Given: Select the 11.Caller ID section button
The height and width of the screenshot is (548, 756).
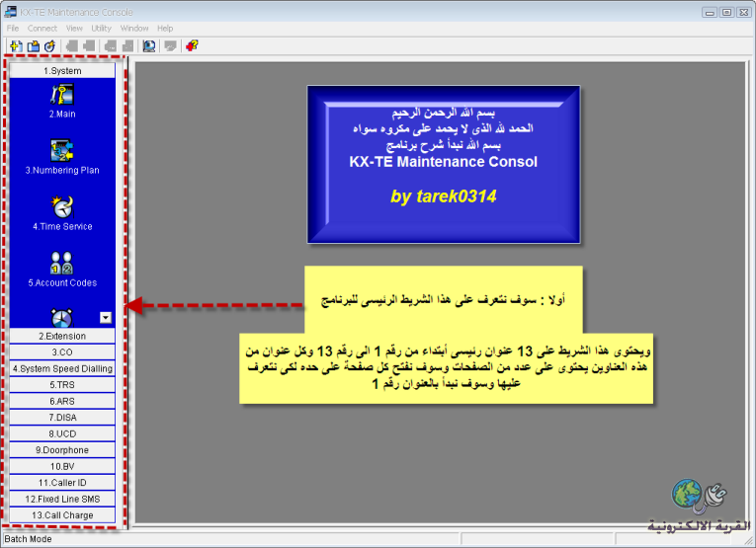Looking at the screenshot, I should click(62, 483).
